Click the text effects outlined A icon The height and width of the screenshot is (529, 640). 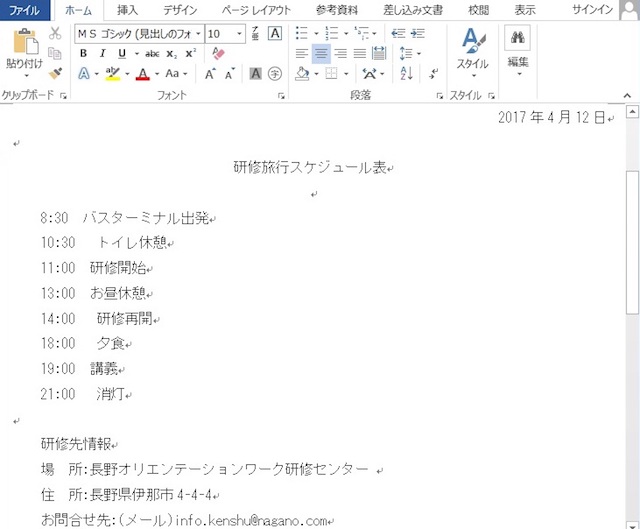84,73
